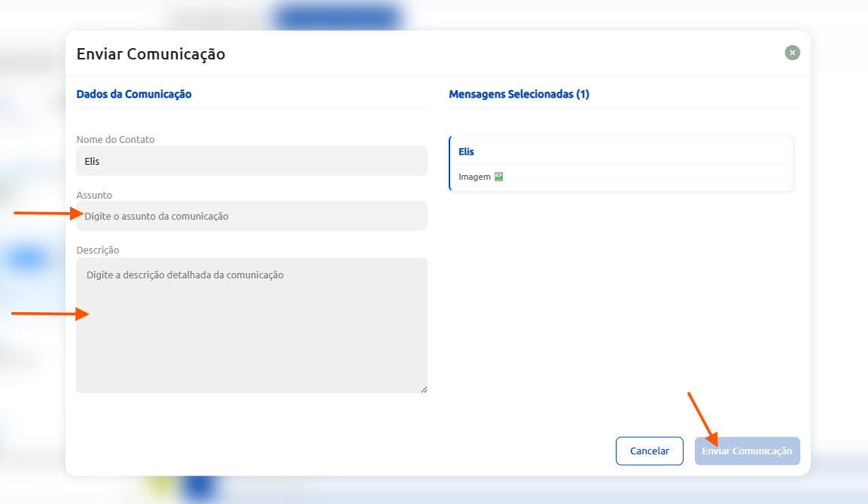Click the Descrição label text
Screen dimensions: 868x504
(97, 250)
